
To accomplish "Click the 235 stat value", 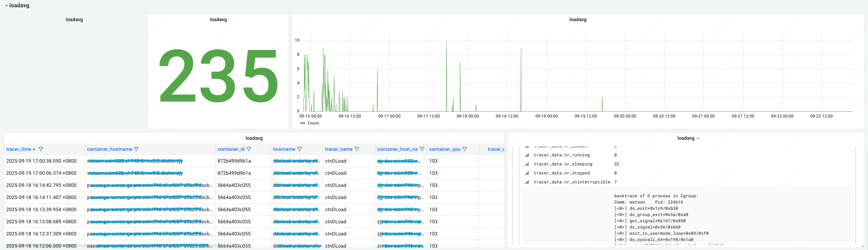I will (x=219, y=75).
